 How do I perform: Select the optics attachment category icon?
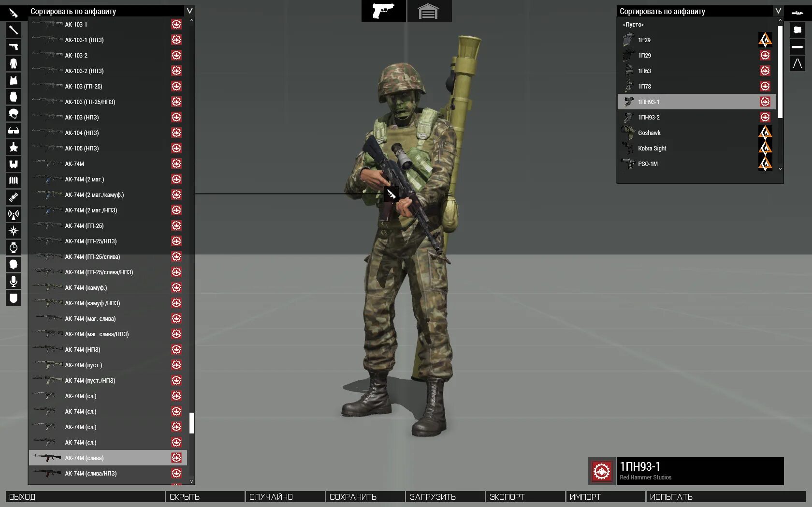click(x=797, y=13)
